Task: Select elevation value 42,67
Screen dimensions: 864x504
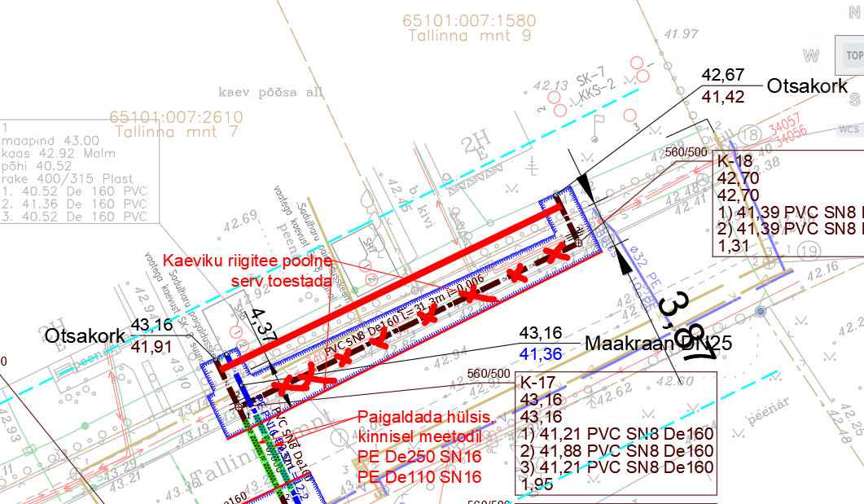Action: pyautogui.click(x=723, y=75)
